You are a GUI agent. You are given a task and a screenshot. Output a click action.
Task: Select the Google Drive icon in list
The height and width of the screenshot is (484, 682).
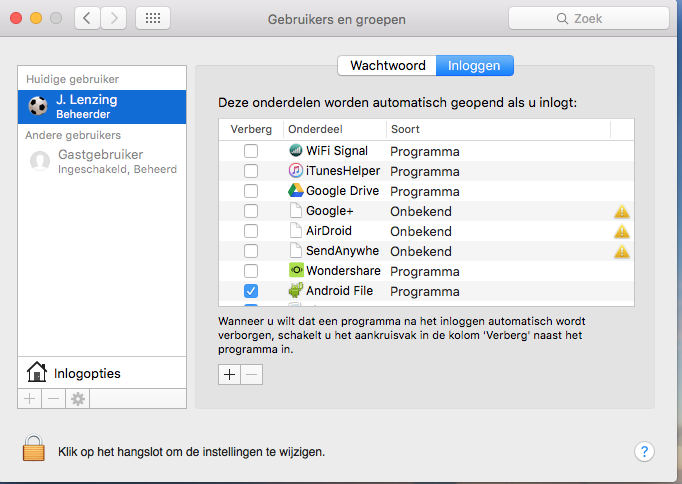point(296,191)
